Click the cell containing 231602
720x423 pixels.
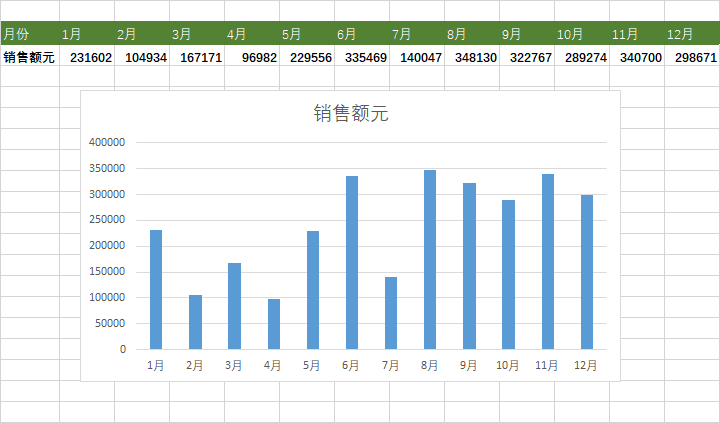coord(87,57)
